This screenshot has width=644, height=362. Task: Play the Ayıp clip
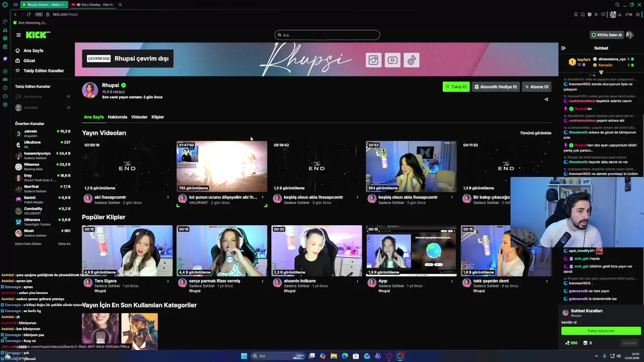[411, 250]
